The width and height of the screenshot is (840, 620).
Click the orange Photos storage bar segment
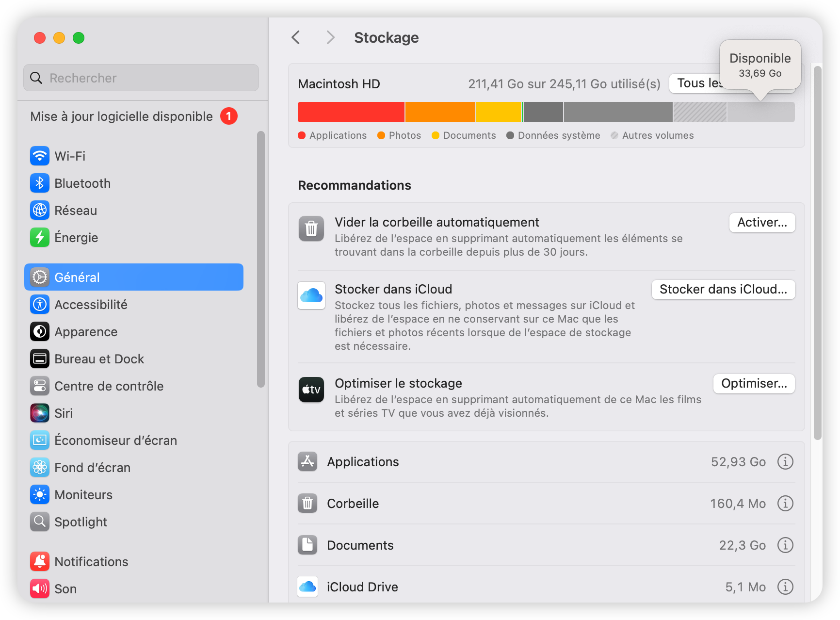point(440,112)
